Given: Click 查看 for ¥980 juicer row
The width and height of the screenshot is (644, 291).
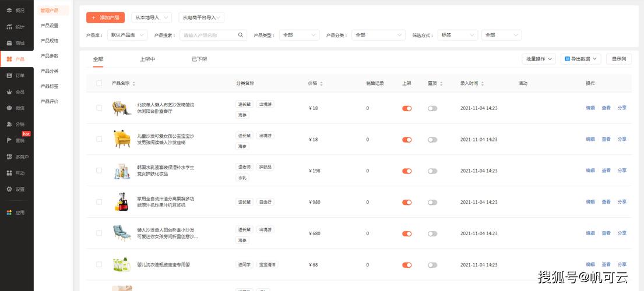Looking at the screenshot, I should (x=606, y=201).
